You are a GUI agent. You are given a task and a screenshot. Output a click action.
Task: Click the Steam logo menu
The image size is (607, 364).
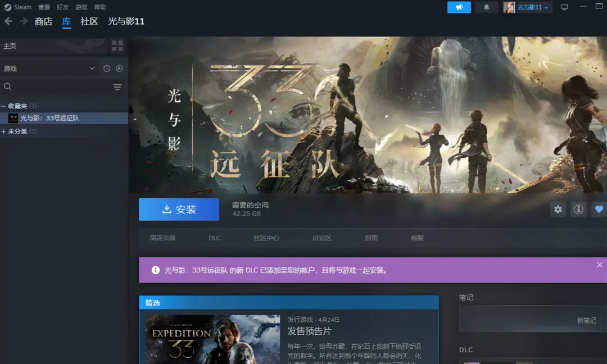[18, 7]
